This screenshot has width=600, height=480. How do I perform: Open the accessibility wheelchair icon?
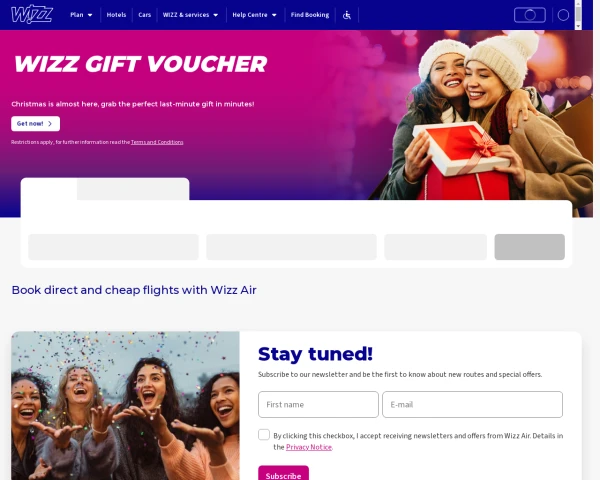[347, 15]
